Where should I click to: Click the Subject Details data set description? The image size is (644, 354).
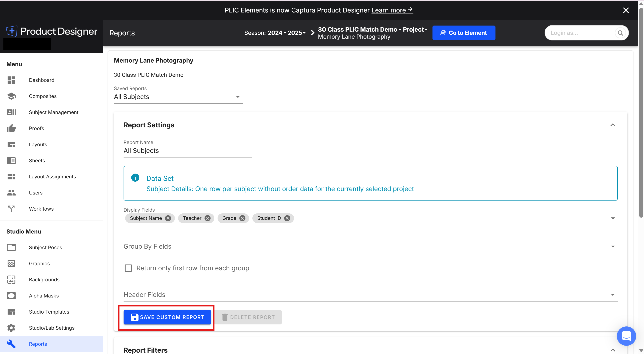coord(280,189)
